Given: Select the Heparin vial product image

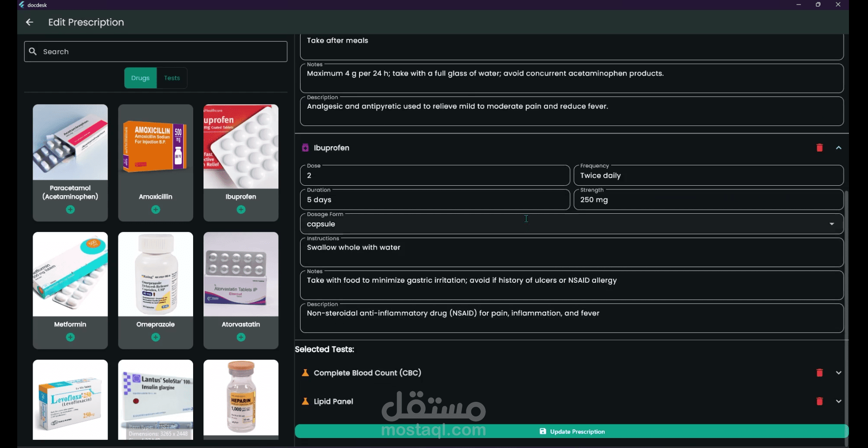Looking at the screenshot, I should tap(241, 399).
